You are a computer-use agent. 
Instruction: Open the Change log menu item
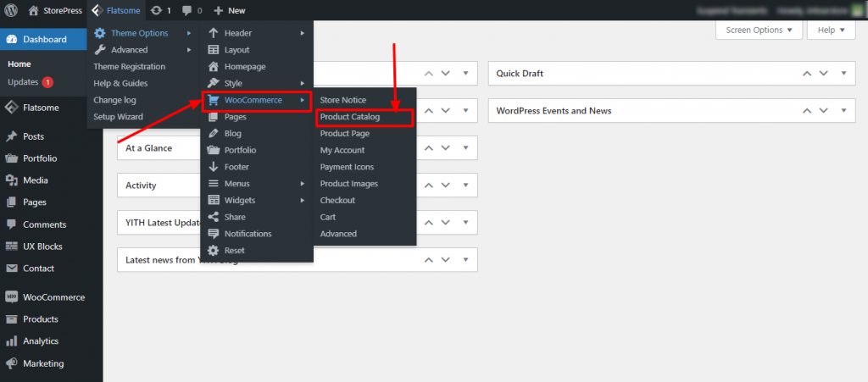[x=114, y=100]
